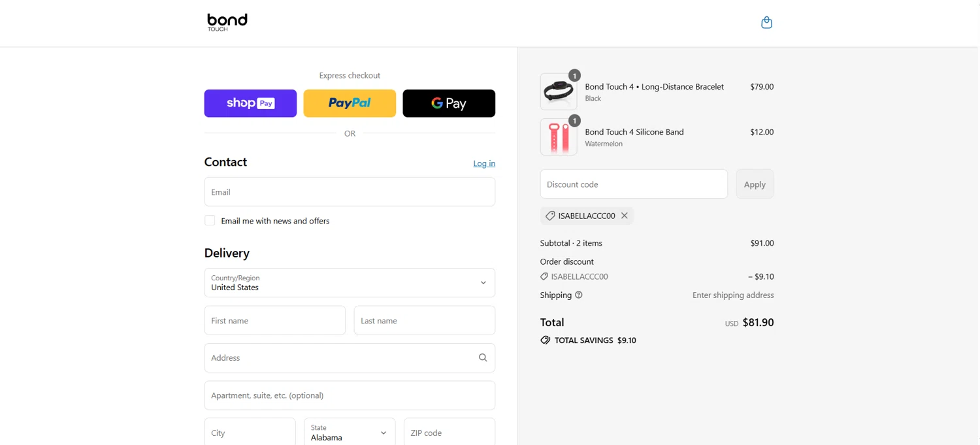Focus the ZIP code field
The width and height of the screenshot is (980, 445).
[449, 432]
